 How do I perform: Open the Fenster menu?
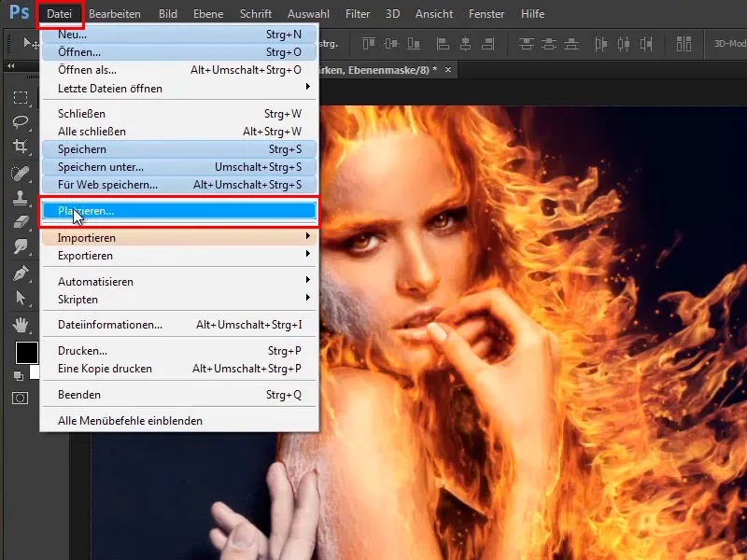(x=486, y=14)
